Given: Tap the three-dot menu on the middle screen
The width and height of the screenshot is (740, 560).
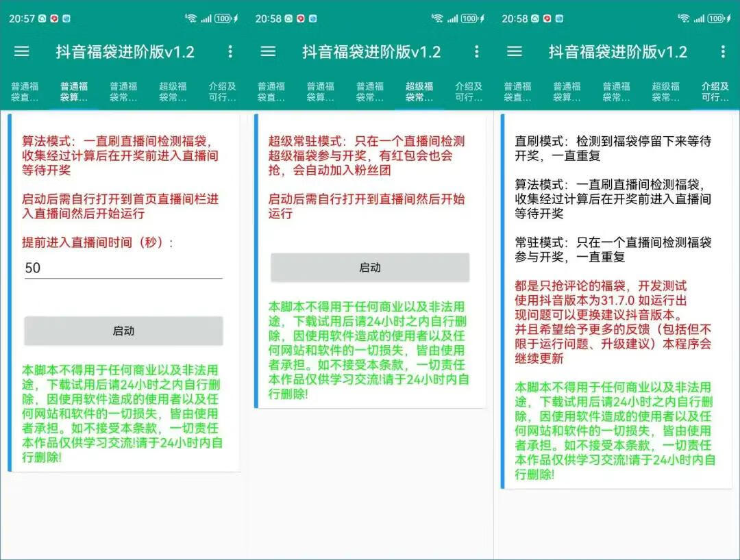Looking at the screenshot, I should click(x=477, y=51).
